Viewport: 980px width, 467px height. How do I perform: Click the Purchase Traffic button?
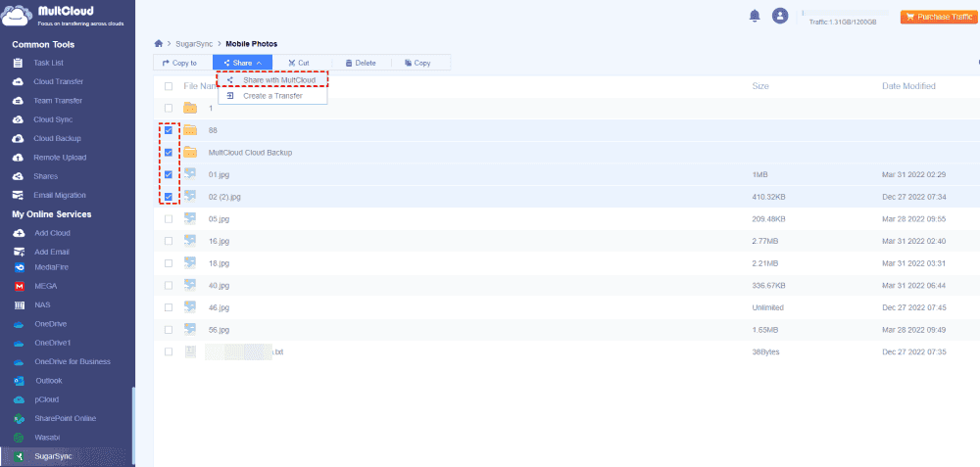coord(938,17)
